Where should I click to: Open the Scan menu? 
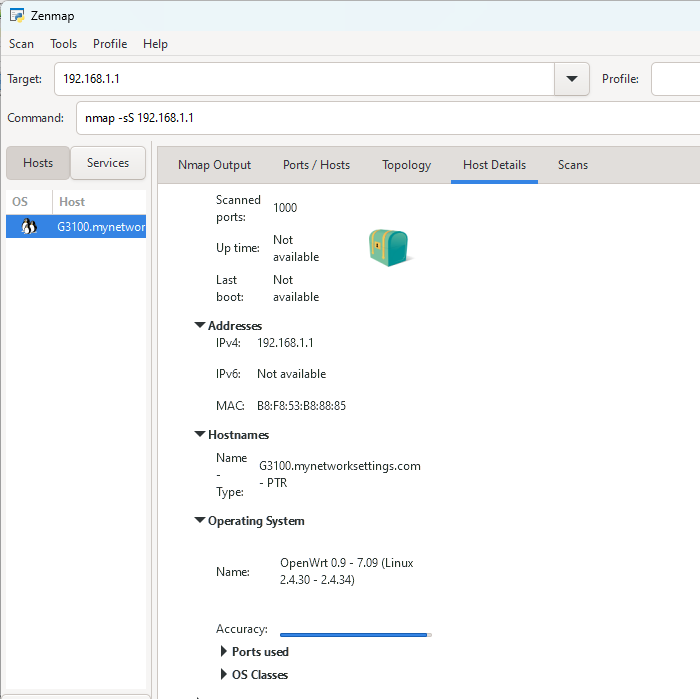[21, 44]
